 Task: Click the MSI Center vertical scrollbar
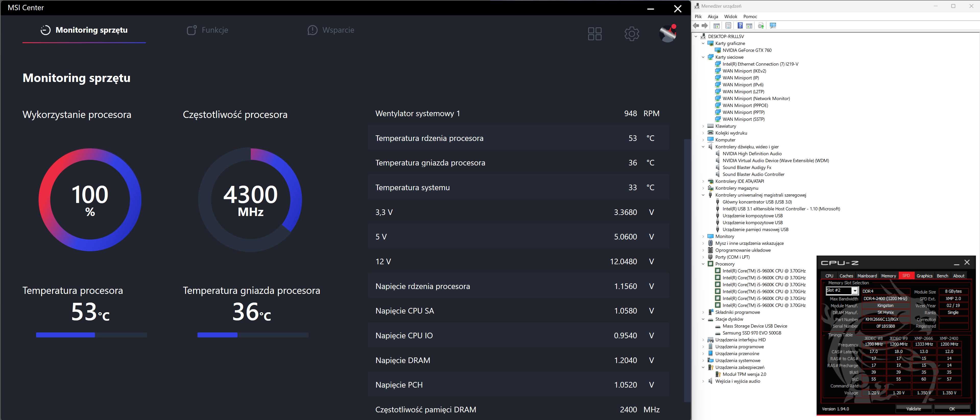(x=687, y=270)
